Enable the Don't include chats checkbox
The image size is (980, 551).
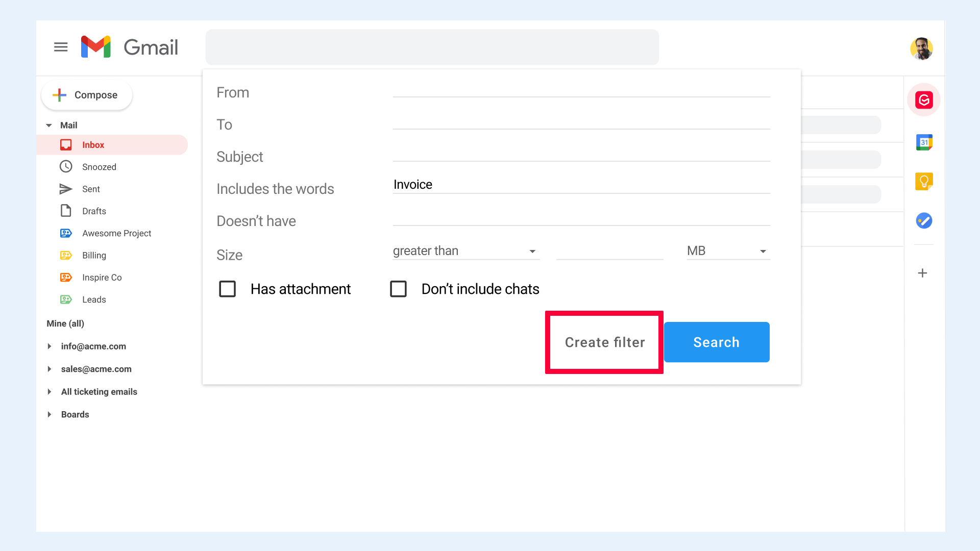[398, 289]
